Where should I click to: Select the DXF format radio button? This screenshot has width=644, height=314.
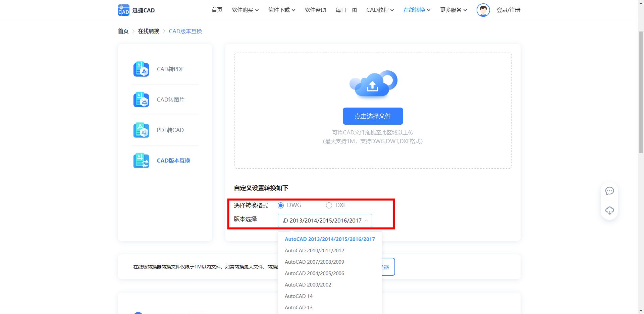tap(329, 205)
